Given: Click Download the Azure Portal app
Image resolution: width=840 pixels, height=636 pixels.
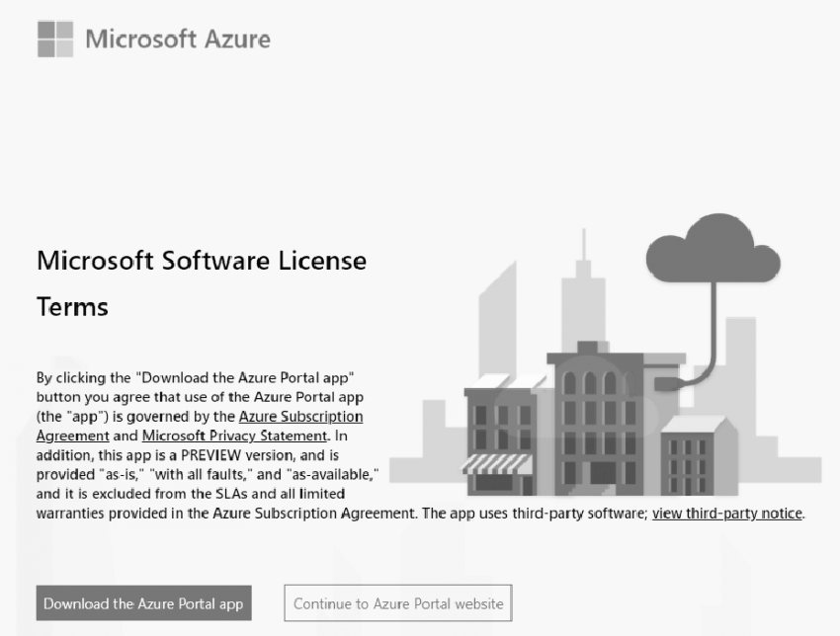Looking at the screenshot, I should tap(143, 602).
